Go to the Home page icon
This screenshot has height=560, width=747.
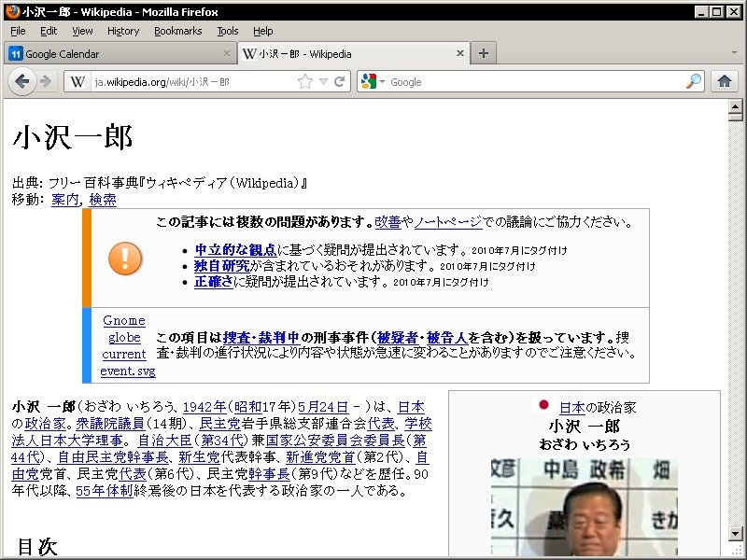tap(725, 82)
